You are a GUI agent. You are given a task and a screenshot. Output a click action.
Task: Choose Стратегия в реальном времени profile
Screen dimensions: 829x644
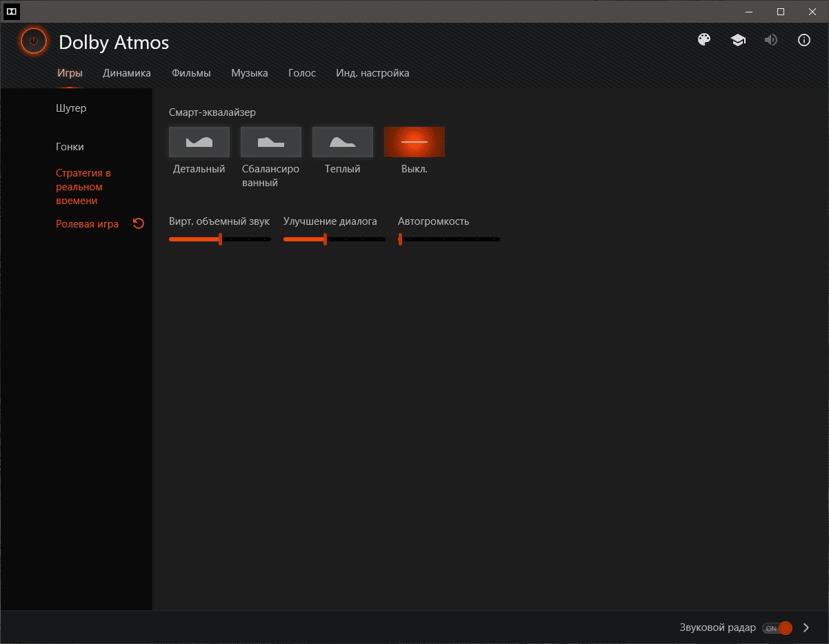(x=83, y=187)
